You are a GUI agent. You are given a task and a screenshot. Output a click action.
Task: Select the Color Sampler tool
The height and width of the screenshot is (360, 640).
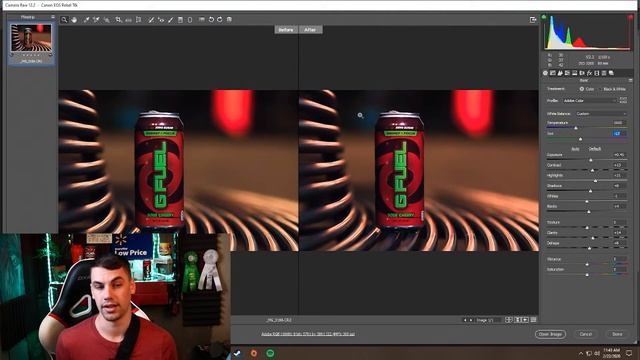96,20
